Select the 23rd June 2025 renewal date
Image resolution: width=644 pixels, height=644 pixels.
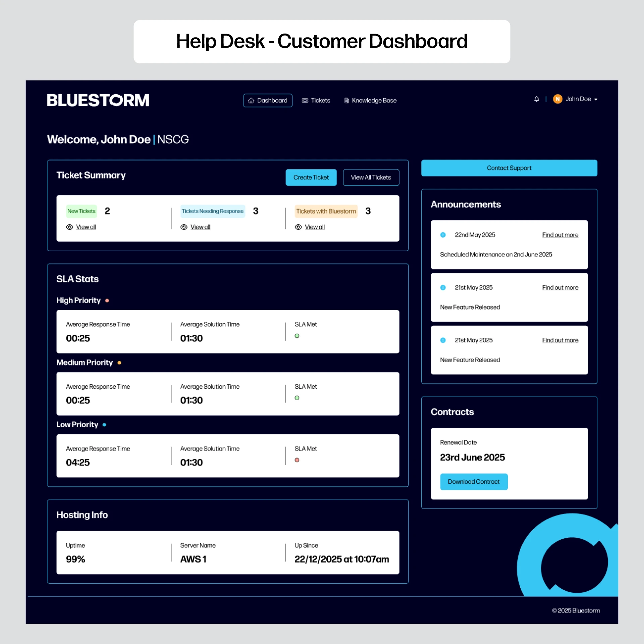click(472, 457)
